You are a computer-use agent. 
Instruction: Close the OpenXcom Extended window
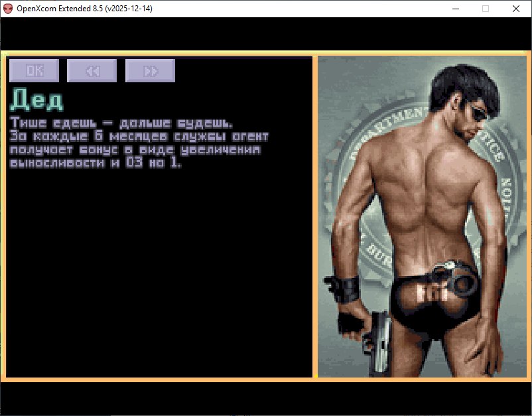[x=515, y=9]
